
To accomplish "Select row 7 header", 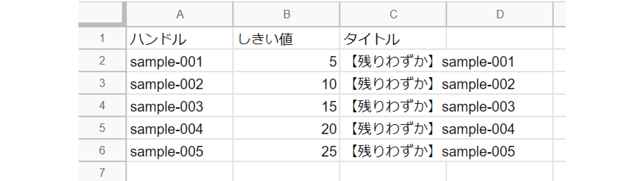I will [102, 172].
